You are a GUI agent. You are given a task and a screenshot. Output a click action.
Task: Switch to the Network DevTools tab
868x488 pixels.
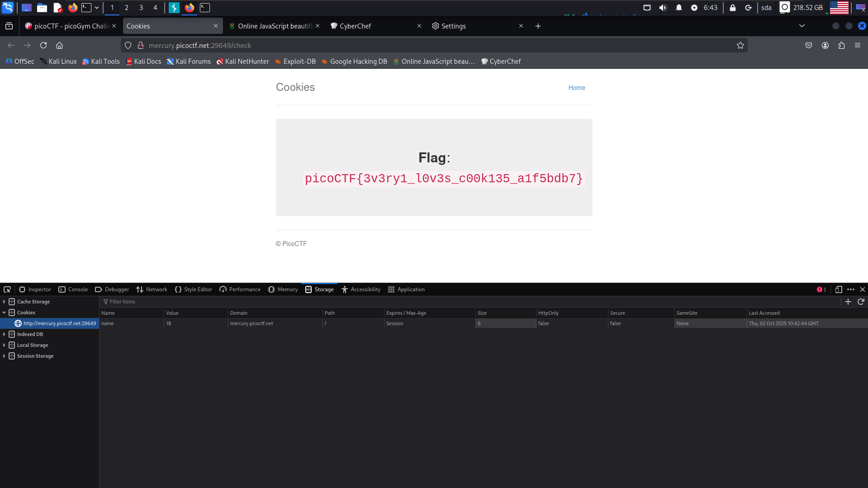(152, 289)
